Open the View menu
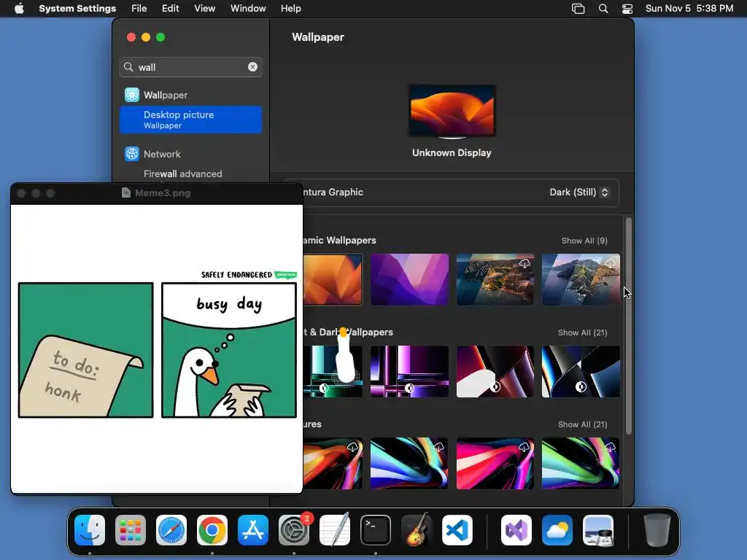The image size is (747, 560). [204, 9]
